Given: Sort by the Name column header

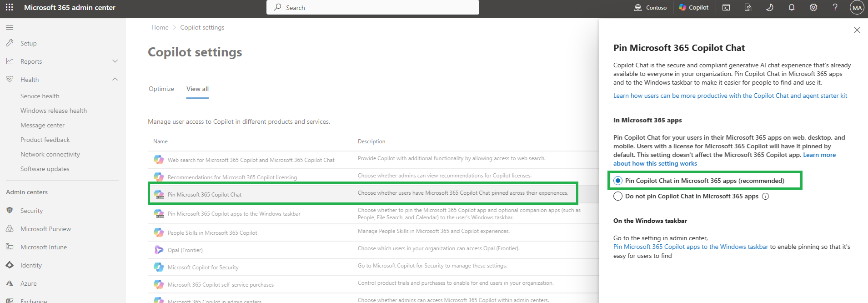Looking at the screenshot, I should tap(161, 141).
